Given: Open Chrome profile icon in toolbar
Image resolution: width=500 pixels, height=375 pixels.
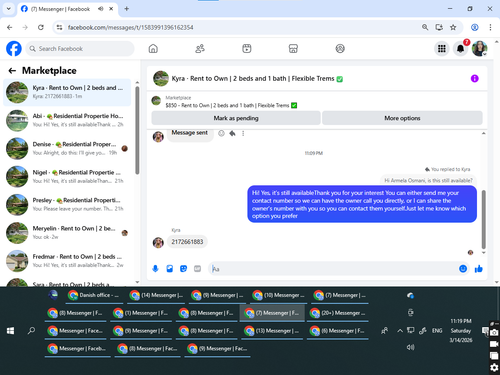Looking at the screenshot, I should [475, 27].
